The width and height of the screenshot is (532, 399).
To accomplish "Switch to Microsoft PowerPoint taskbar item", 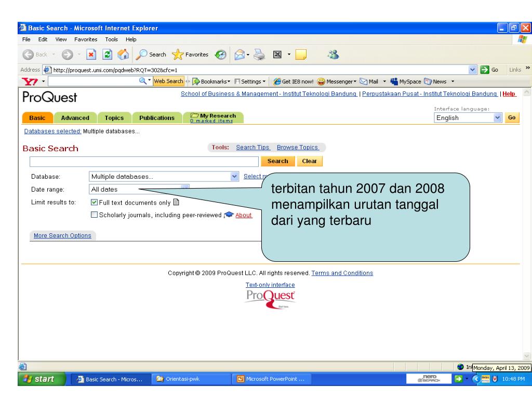I will pyautogui.click(x=271, y=379).
